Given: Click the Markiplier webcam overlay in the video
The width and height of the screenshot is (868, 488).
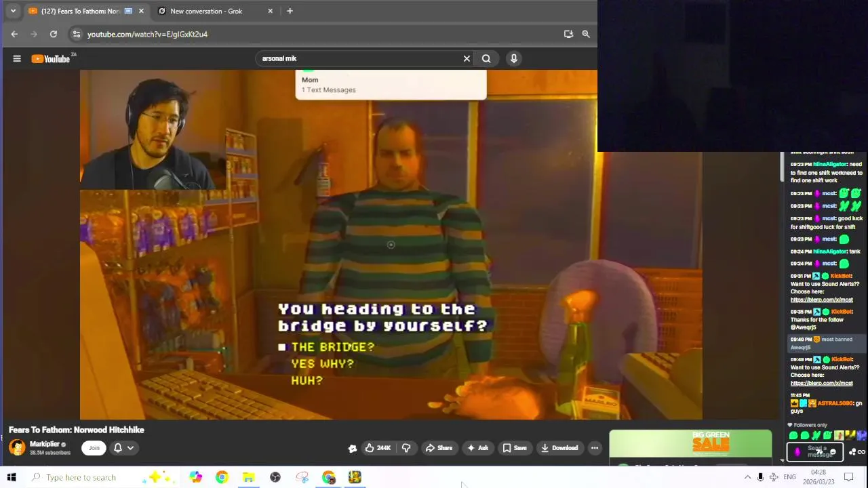Looking at the screenshot, I should pyautogui.click(x=153, y=129).
